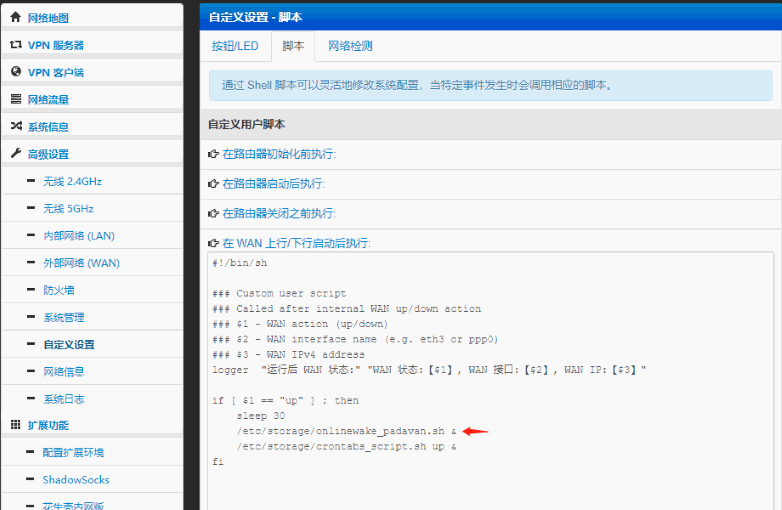Viewport: 782px width, 510px height.
Task: Open 系统日志 page
Action: pyautogui.click(x=63, y=398)
